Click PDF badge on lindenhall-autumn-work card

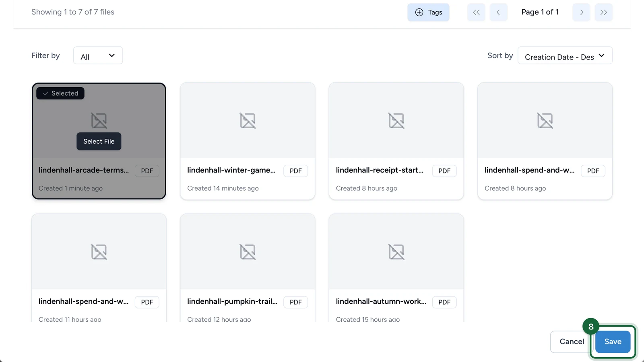pyautogui.click(x=444, y=302)
